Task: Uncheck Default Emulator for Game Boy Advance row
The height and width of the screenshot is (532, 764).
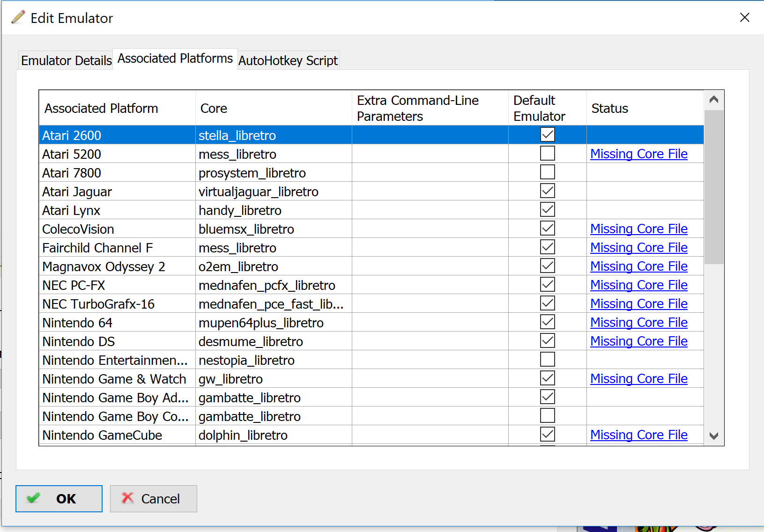Action: point(548,397)
